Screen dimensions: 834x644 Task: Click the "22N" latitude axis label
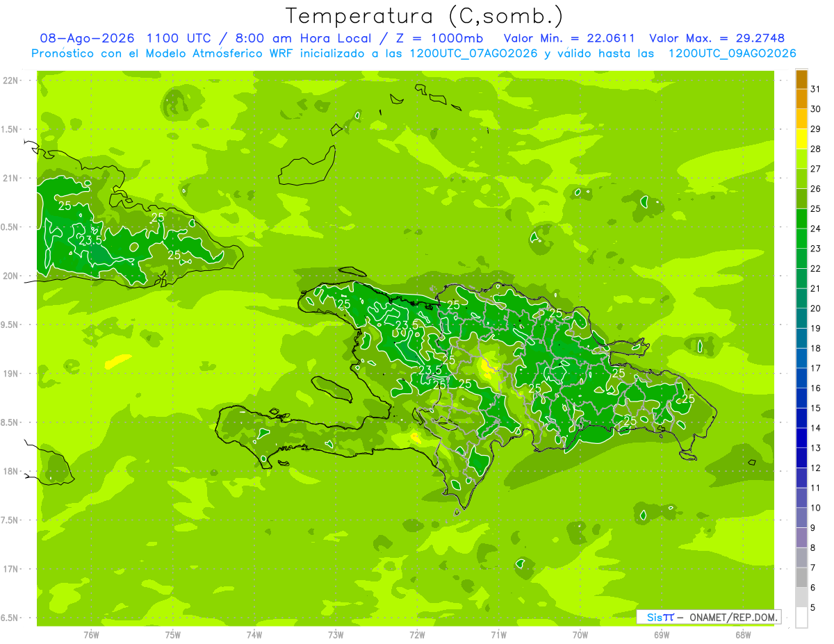coord(11,81)
